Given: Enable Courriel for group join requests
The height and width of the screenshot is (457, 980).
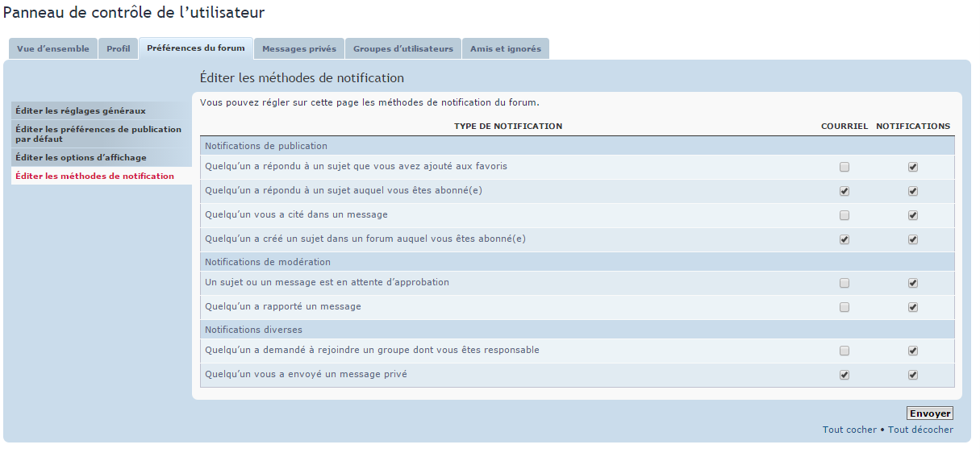Looking at the screenshot, I should point(844,351).
